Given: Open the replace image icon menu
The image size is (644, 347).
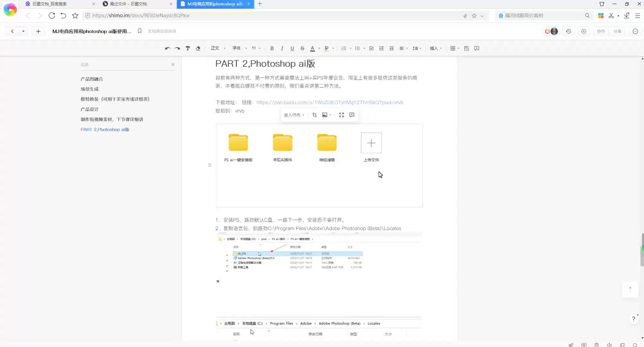Looking at the screenshot, I should tap(326, 115).
